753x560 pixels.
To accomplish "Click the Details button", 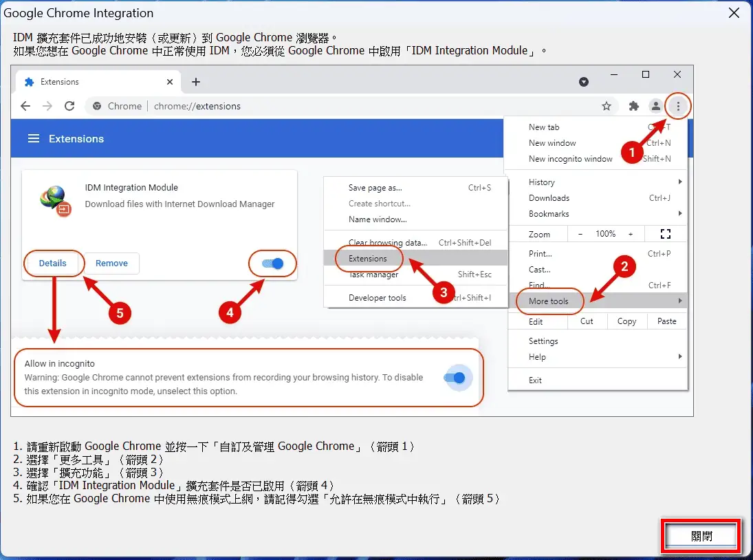I will [53, 263].
